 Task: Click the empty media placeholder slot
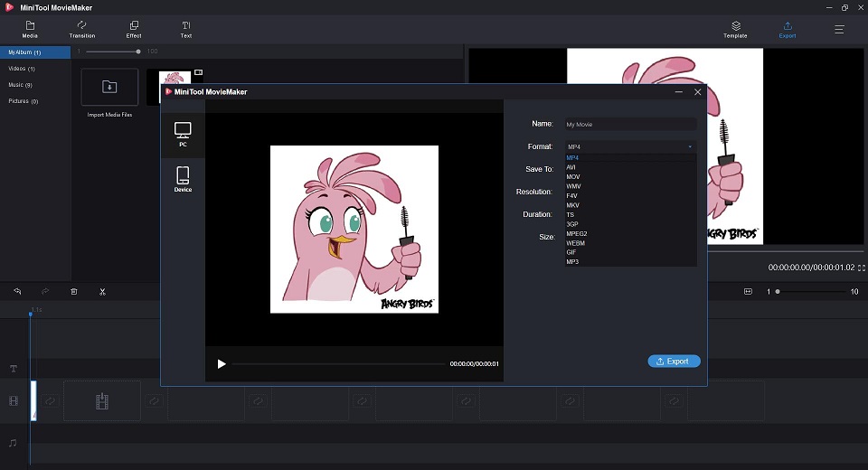click(x=102, y=400)
